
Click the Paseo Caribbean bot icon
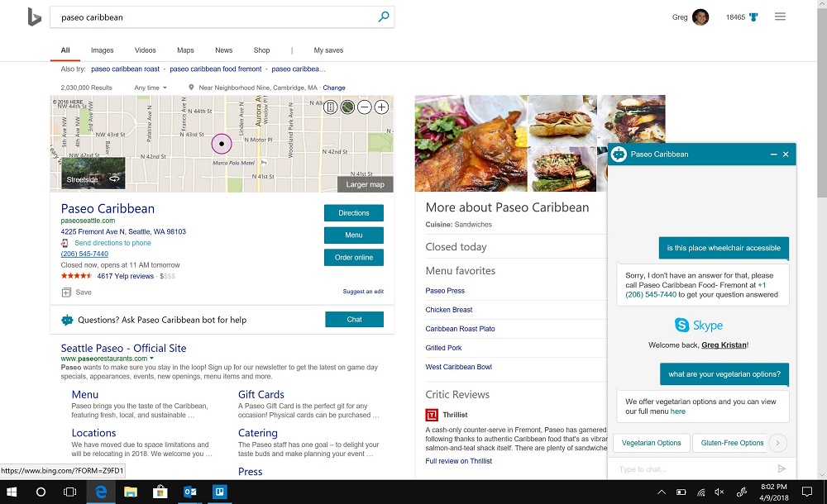(x=67, y=320)
